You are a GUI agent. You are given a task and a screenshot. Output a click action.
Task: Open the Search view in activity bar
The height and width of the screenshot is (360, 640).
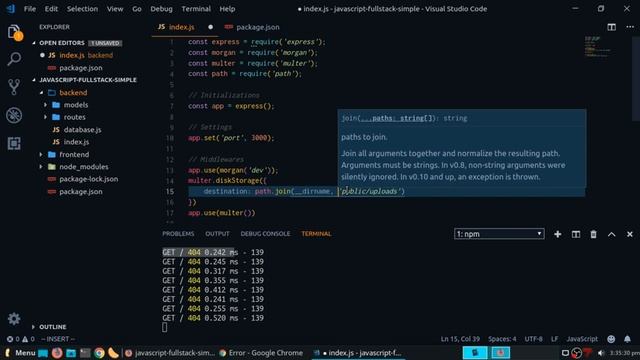14,59
